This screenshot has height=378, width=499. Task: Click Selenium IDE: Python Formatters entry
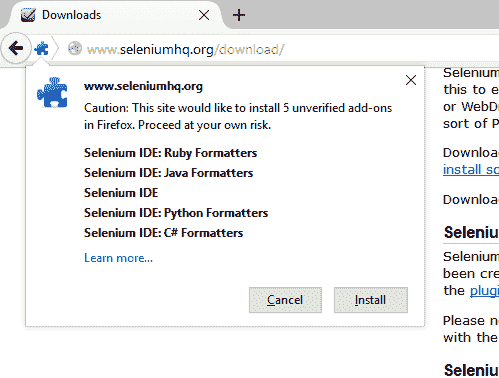[x=176, y=213]
